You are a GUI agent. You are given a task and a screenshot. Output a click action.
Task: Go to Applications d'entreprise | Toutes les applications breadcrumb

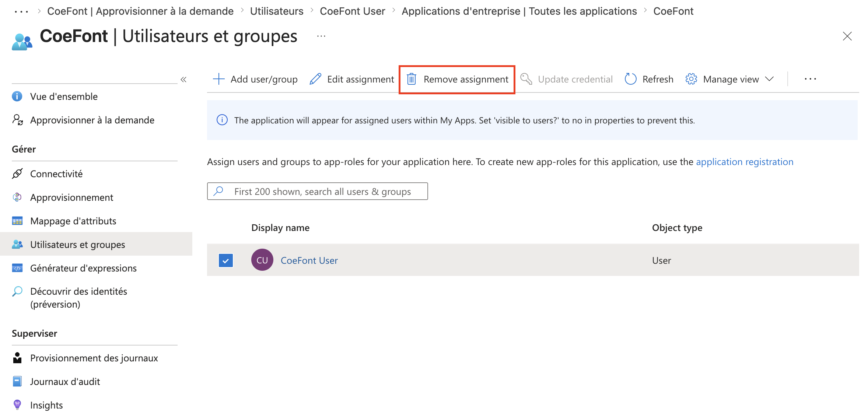pyautogui.click(x=519, y=11)
